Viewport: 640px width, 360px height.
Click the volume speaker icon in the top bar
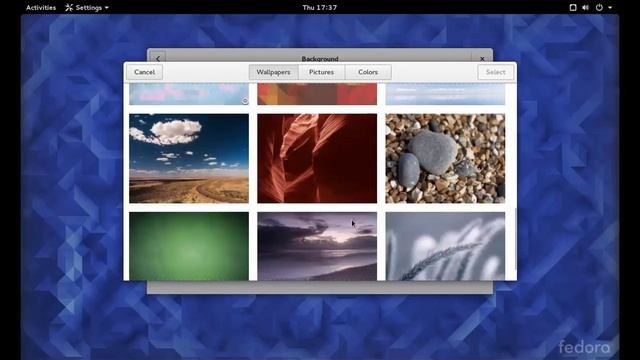point(585,7)
